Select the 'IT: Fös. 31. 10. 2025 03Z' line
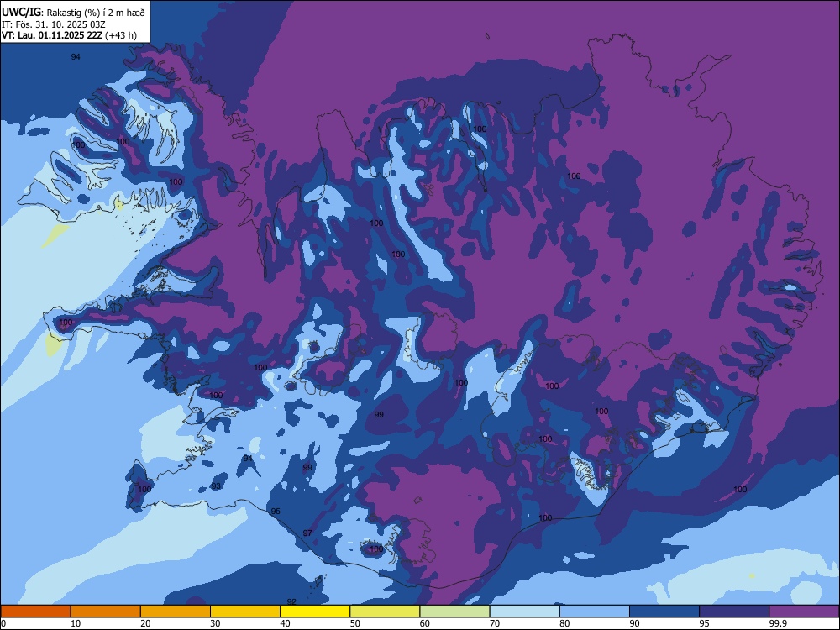The image size is (840, 630). click(54, 24)
